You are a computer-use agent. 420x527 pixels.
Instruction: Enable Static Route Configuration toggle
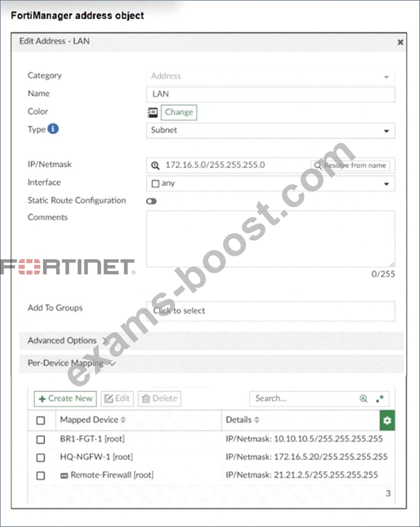[151, 201]
